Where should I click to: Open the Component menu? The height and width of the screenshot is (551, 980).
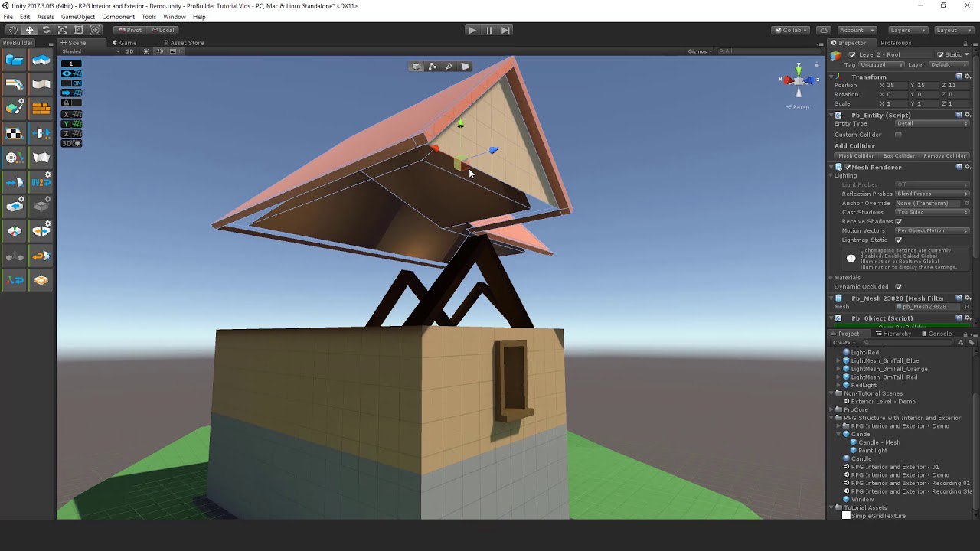coord(118,17)
